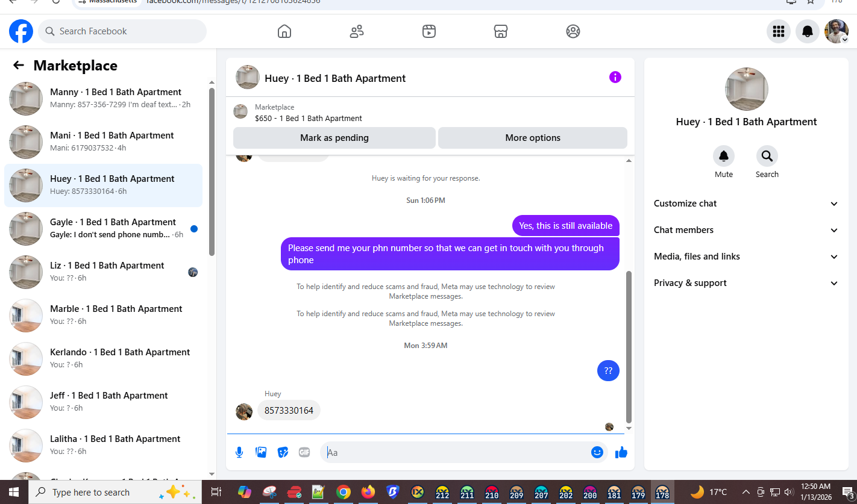
Task: Search within the Huey conversation
Action: (x=767, y=157)
